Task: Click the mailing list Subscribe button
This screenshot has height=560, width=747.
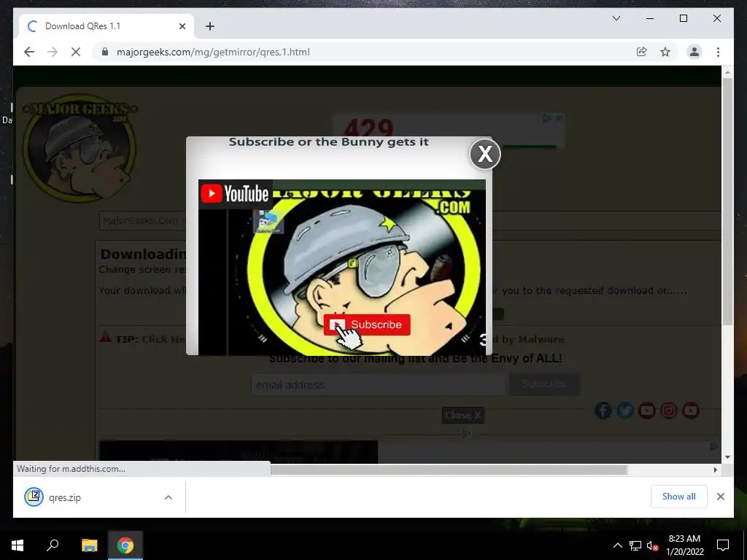Action: [x=544, y=384]
